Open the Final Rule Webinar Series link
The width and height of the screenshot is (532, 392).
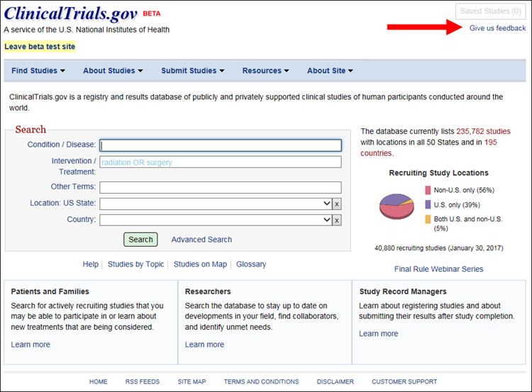tap(438, 269)
